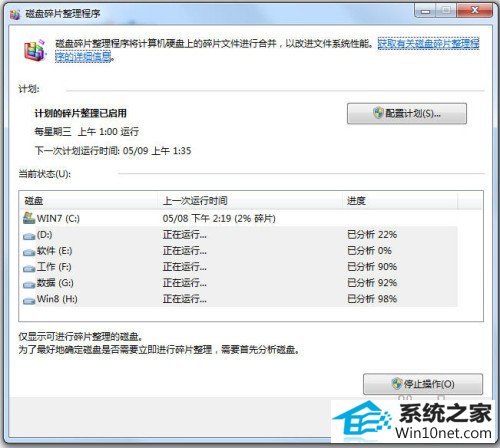Click 正在运行... status in the Win8 (H:) row

click(x=185, y=299)
